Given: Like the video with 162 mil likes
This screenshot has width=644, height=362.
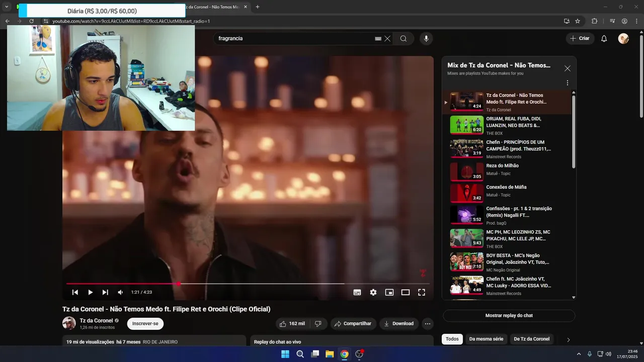Looking at the screenshot, I should (x=293, y=324).
